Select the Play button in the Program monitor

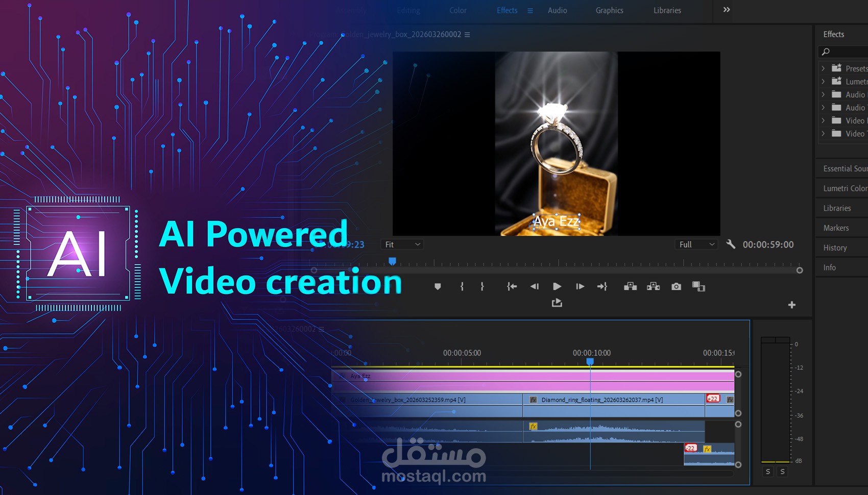[557, 286]
